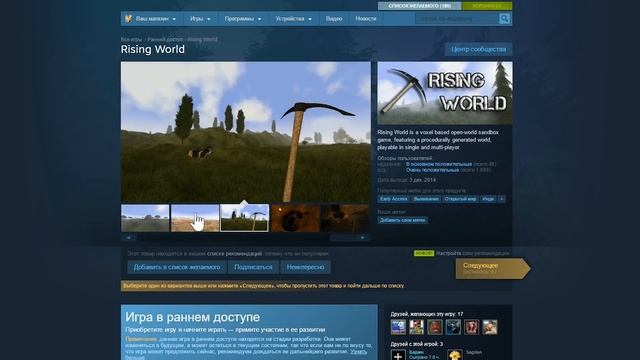
Task: Click the thumbnail strip scrollbar track
Action: click(246, 237)
